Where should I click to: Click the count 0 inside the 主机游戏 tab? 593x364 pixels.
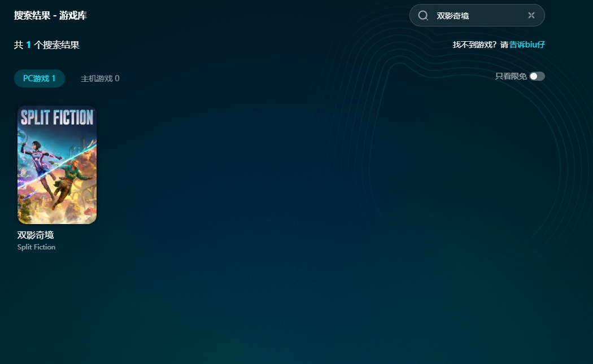(x=117, y=78)
